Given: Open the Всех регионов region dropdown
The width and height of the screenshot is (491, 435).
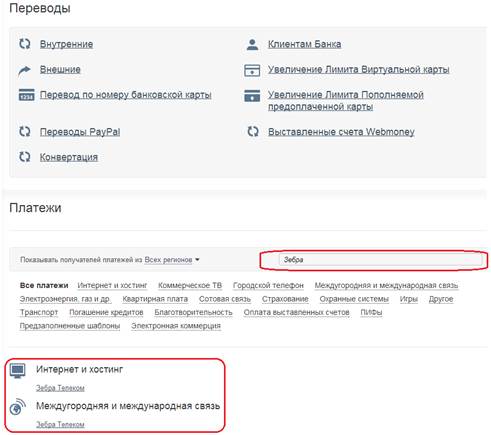Looking at the screenshot, I should (x=172, y=260).
